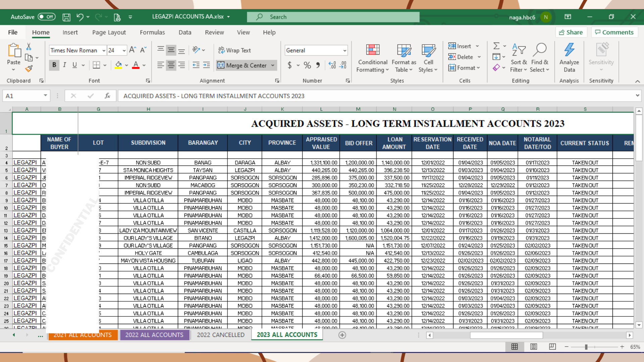The image size is (644, 362).
Task: Open the Insert ribbon tab
Action: [x=70, y=32]
